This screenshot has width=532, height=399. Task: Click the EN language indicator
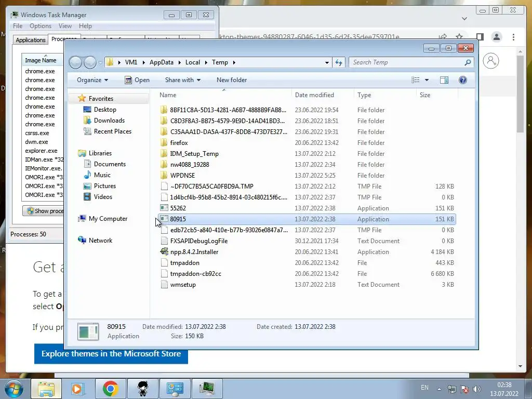coord(424,388)
